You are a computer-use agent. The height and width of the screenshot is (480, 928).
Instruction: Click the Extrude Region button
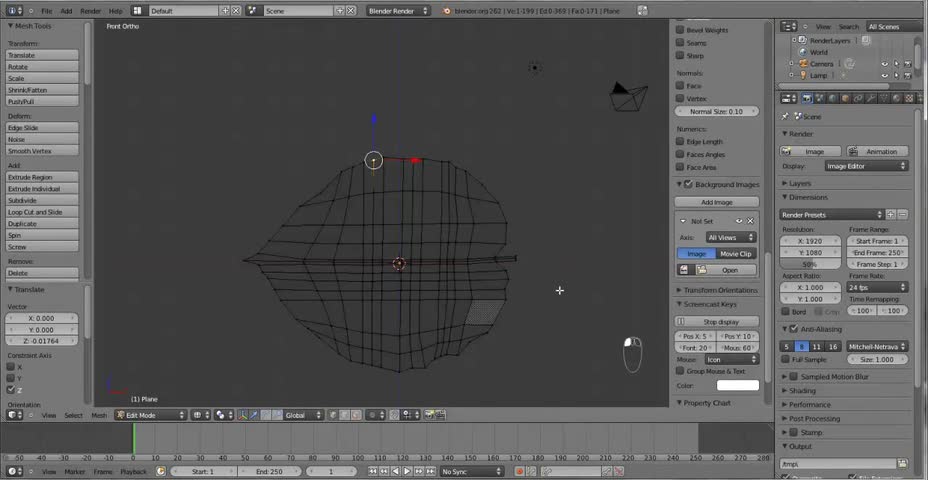click(x=43, y=177)
